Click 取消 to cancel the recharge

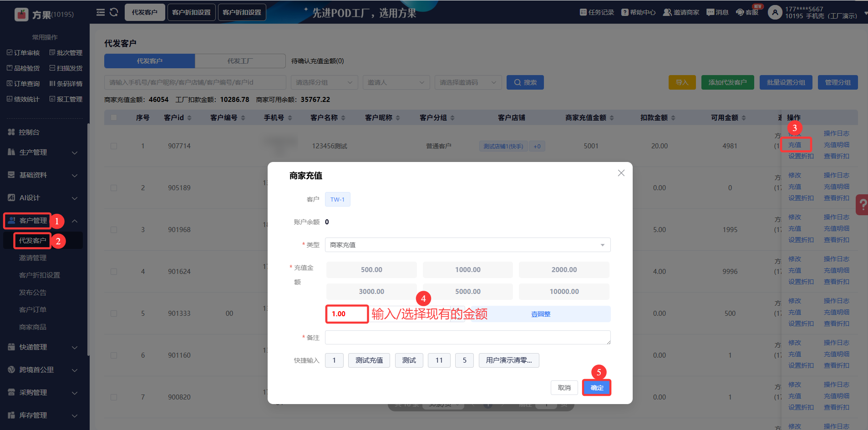click(564, 388)
